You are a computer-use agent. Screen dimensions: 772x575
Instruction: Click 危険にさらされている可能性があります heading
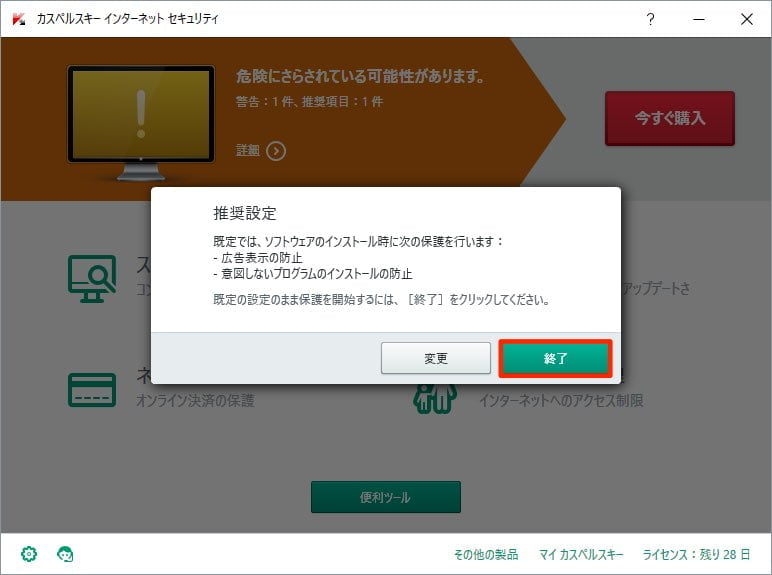(x=361, y=76)
